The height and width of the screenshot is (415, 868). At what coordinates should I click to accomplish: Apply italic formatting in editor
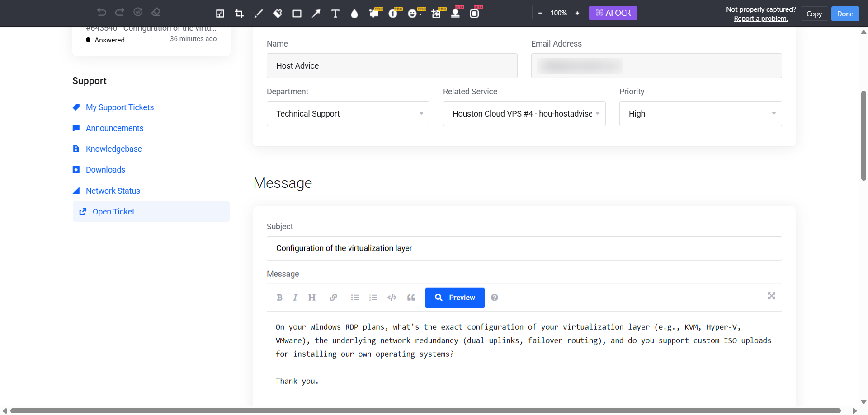(x=295, y=298)
